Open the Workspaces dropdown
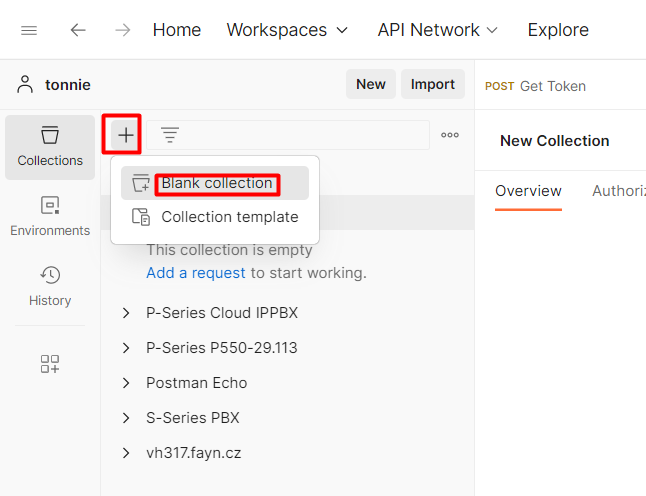 287,30
